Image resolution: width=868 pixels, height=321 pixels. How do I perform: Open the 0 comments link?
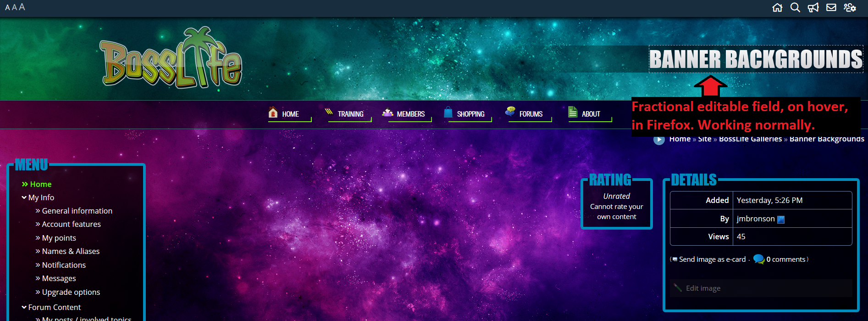[785, 259]
